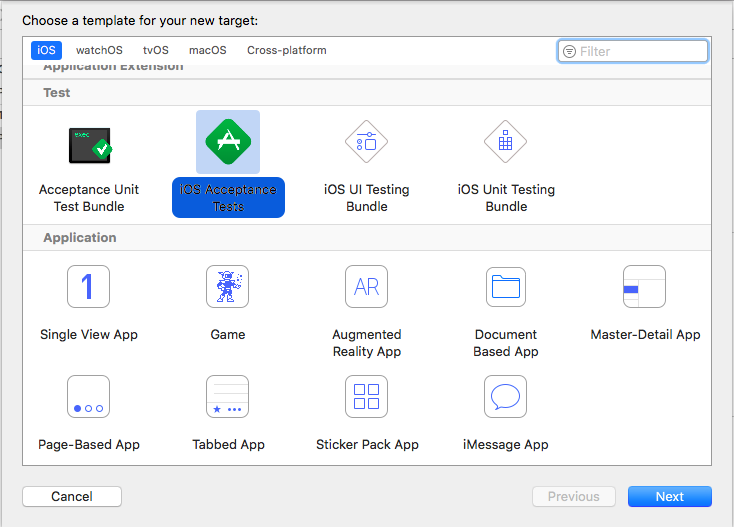The image size is (734, 527).
Task: Click the 'Acceptance Unit Test Bundle' label
Action: 89,198
